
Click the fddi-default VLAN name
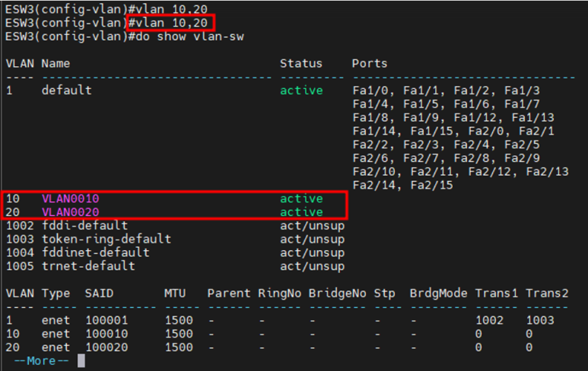[x=84, y=226]
